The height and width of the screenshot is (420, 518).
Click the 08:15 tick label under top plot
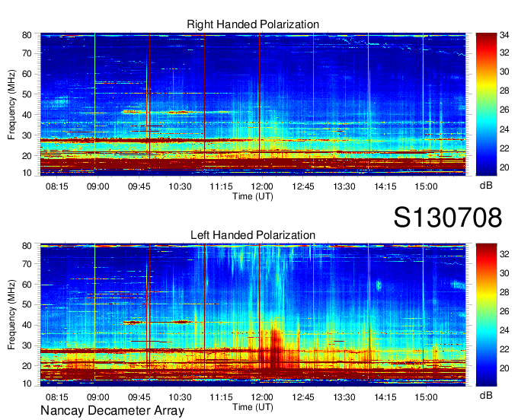point(57,186)
